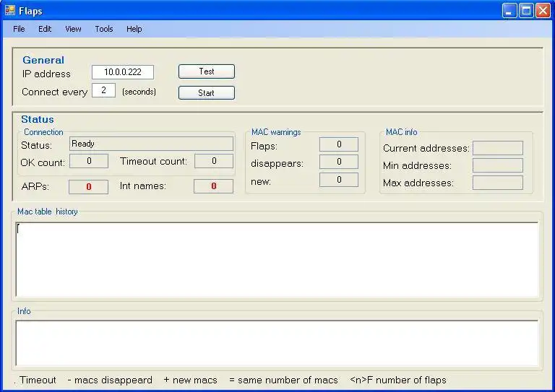
Task: Click the 'Connect every' label
Action: pos(54,92)
